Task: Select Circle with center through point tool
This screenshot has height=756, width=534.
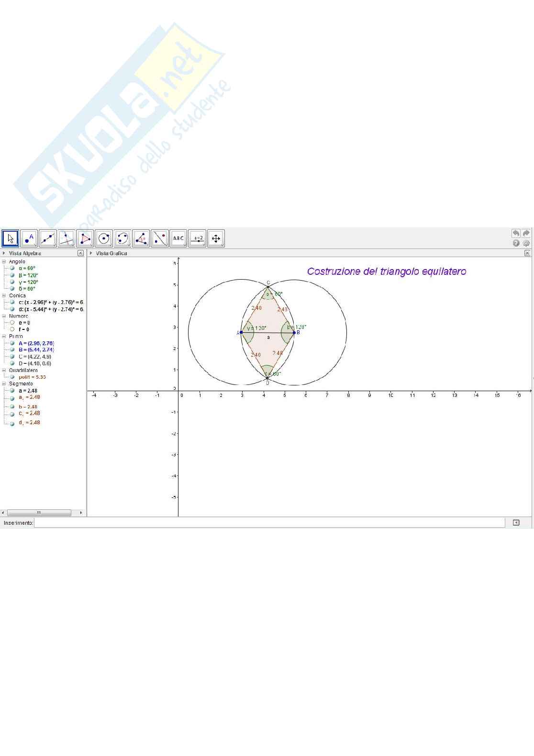Action: pyautogui.click(x=103, y=238)
